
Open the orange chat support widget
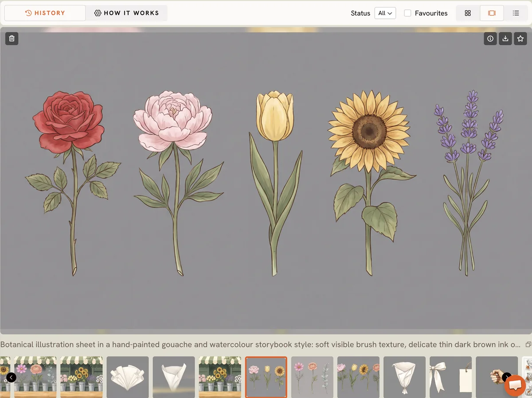click(515, 385)
